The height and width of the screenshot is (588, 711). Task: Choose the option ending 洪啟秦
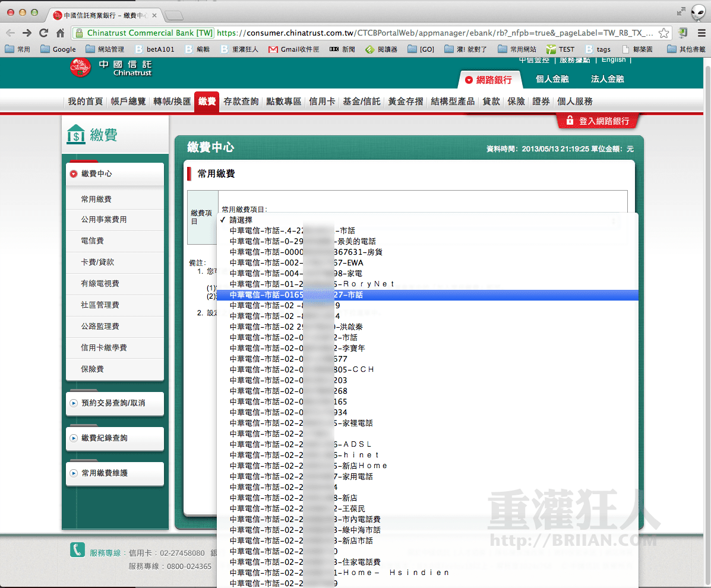(428, 327)
